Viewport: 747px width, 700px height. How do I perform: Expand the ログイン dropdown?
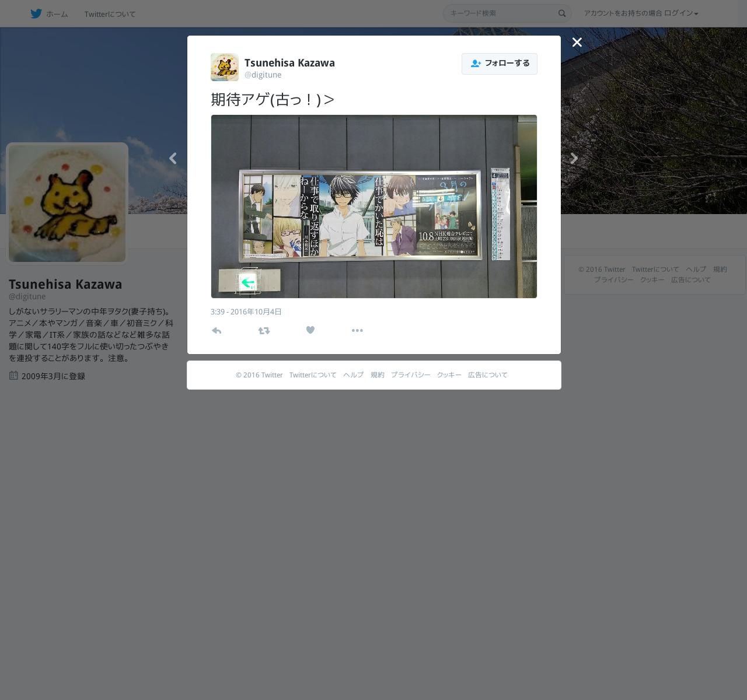point(681,13)
